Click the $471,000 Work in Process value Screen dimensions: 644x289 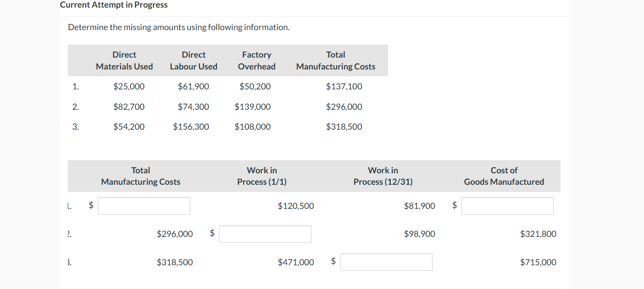click(296, 262)
